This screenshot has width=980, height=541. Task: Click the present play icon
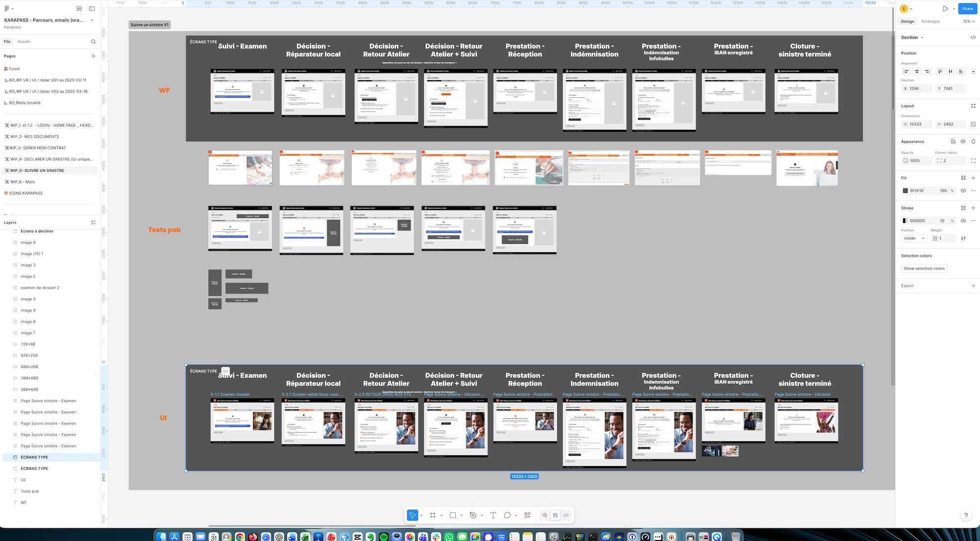pyautogui.click(x=945, y=9)
